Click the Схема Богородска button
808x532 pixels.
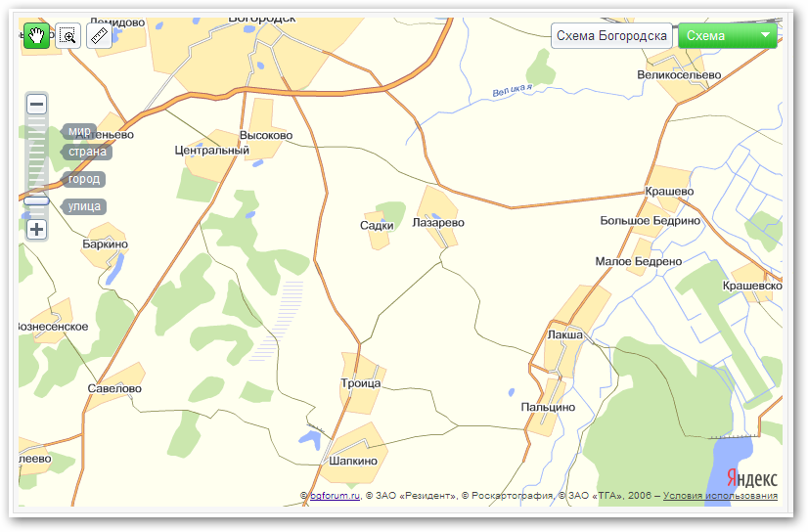(x=611, y=36)
